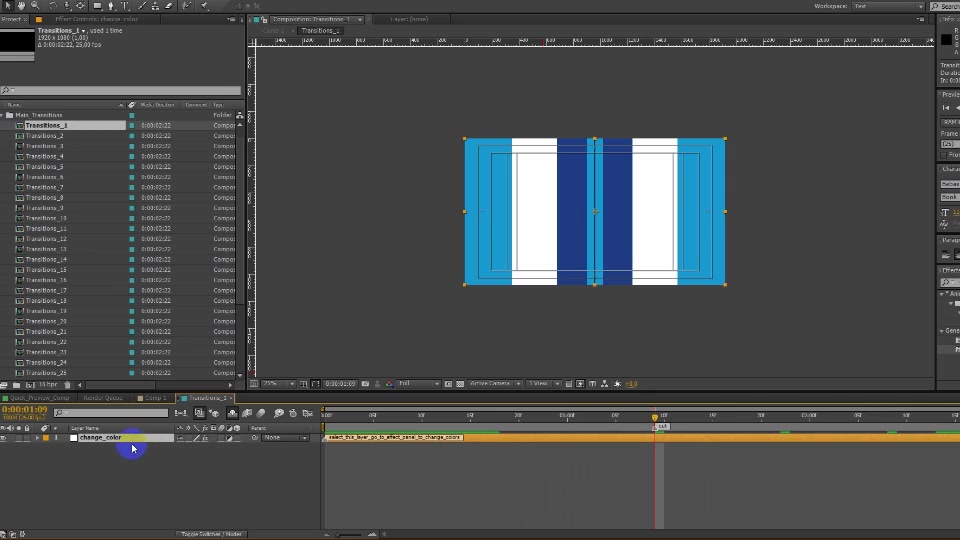Image resolution: width=960 pixels, height=540 pixels.
Task: Open the Active Camera dropdown
Action: click(x=495, y=384)
